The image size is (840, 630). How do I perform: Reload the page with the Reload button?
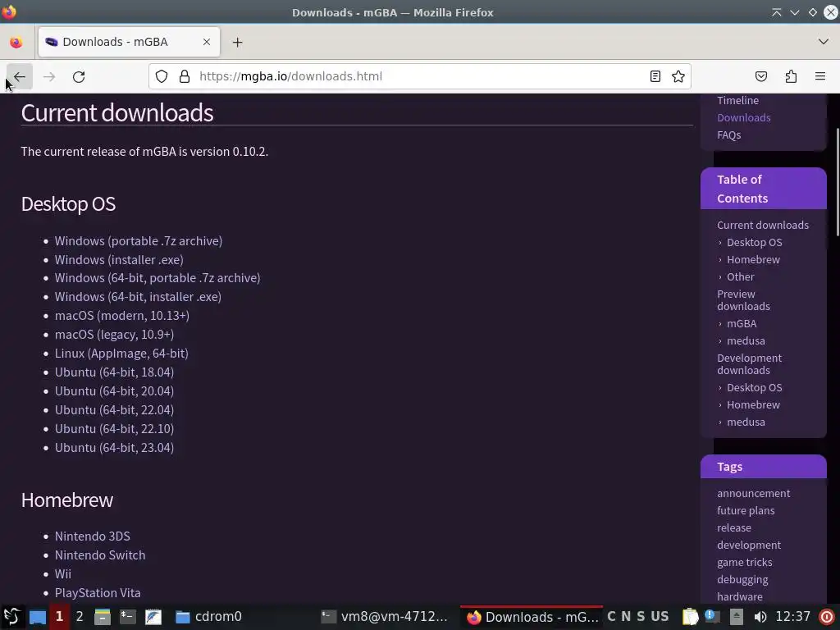pos(79,76)
